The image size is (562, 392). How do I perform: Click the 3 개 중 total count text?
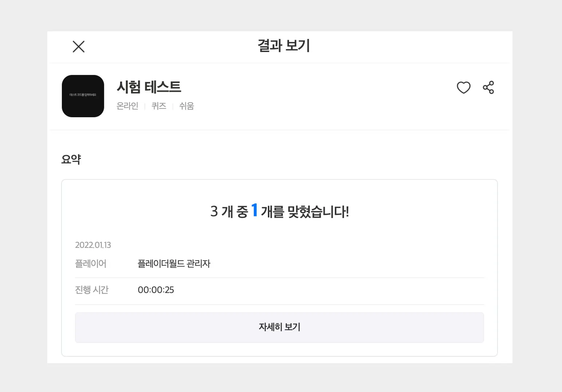click(229, 211)
